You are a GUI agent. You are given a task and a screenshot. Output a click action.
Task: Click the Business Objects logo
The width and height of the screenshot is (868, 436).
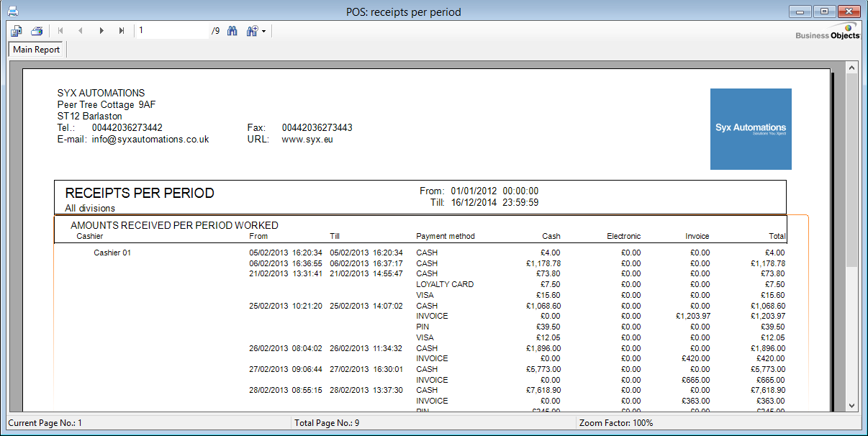(x=828, y=32)
